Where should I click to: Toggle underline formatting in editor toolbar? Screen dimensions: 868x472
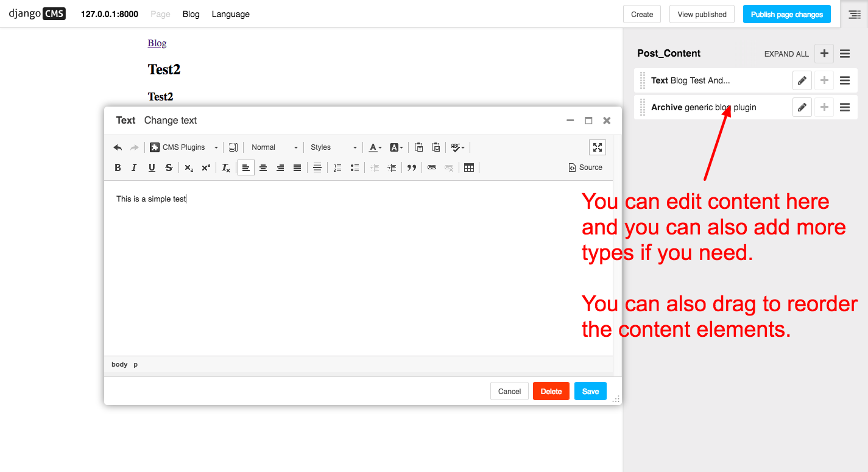[152, 167]
